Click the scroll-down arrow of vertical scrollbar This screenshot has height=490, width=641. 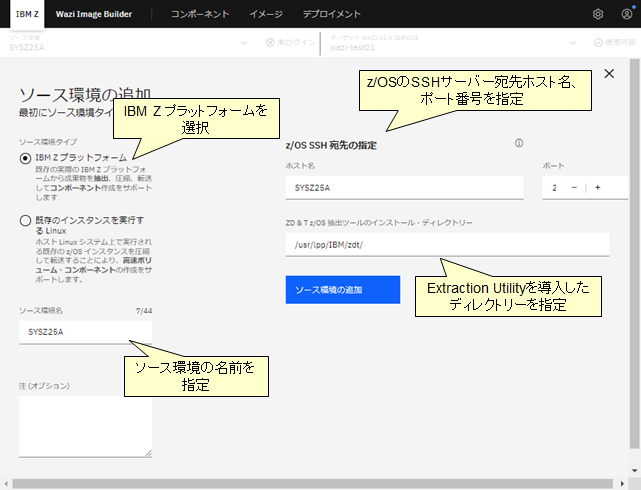(x=634, y=471)
